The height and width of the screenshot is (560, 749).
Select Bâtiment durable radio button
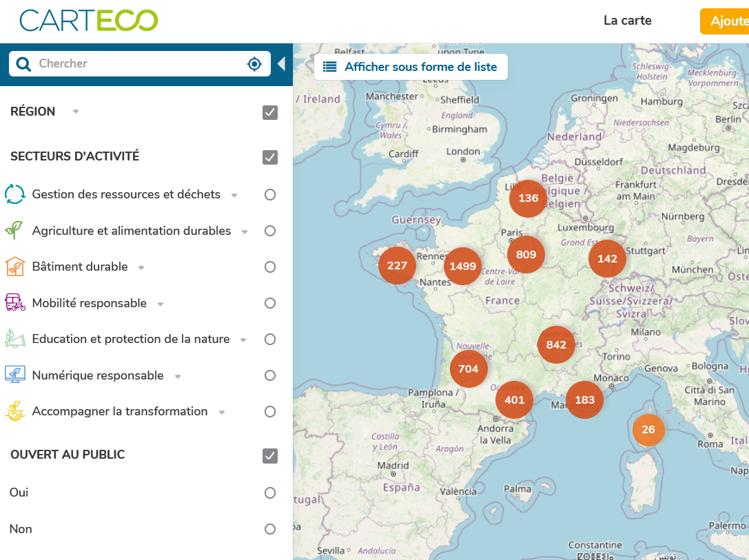coord(270,267)
